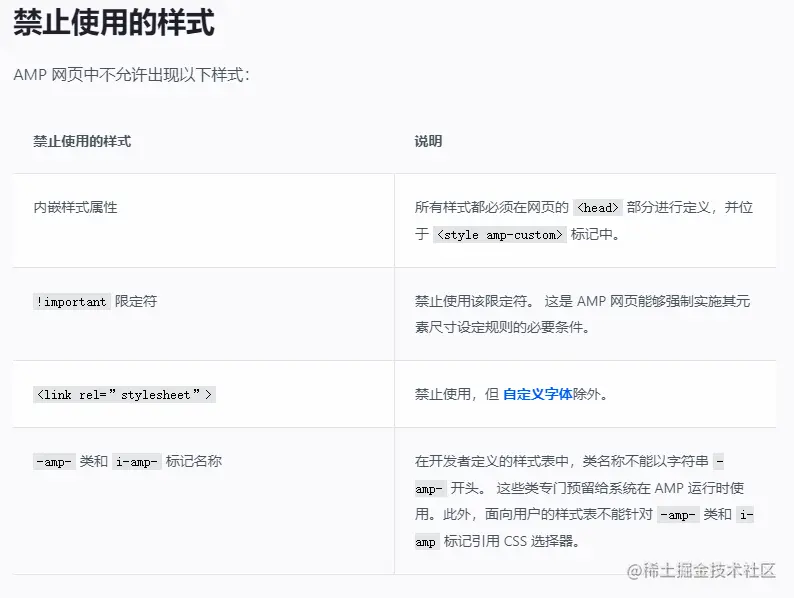Click the sentence 在开发者定义的样式表中
Screen dimensions: 794x598
491,461
